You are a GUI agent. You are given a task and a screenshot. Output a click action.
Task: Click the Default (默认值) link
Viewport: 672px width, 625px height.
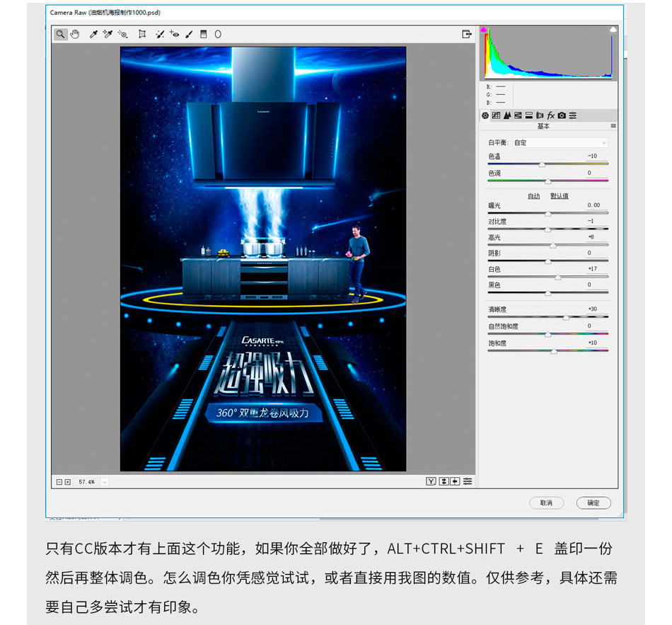[x=560, y=196]
